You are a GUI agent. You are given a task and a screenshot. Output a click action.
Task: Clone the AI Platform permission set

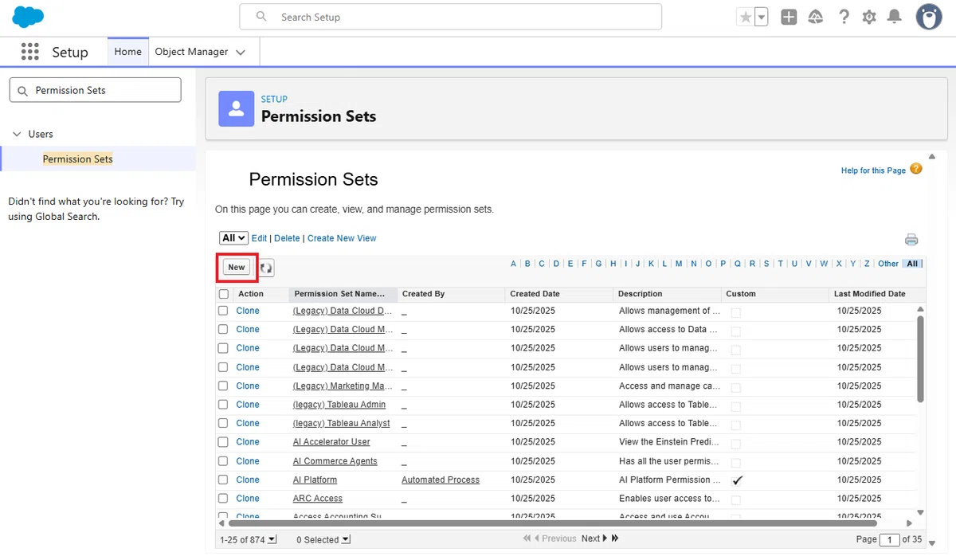248,480
